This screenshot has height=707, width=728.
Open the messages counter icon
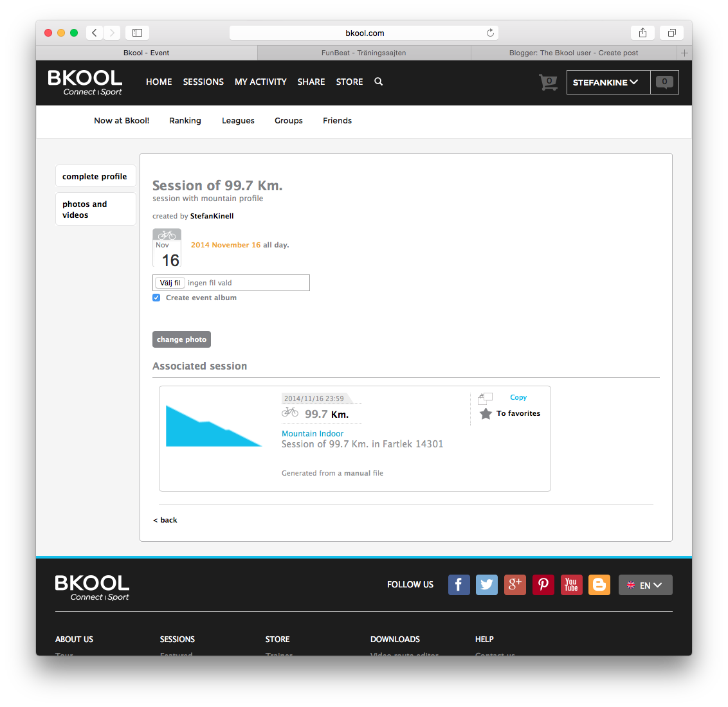664,82
